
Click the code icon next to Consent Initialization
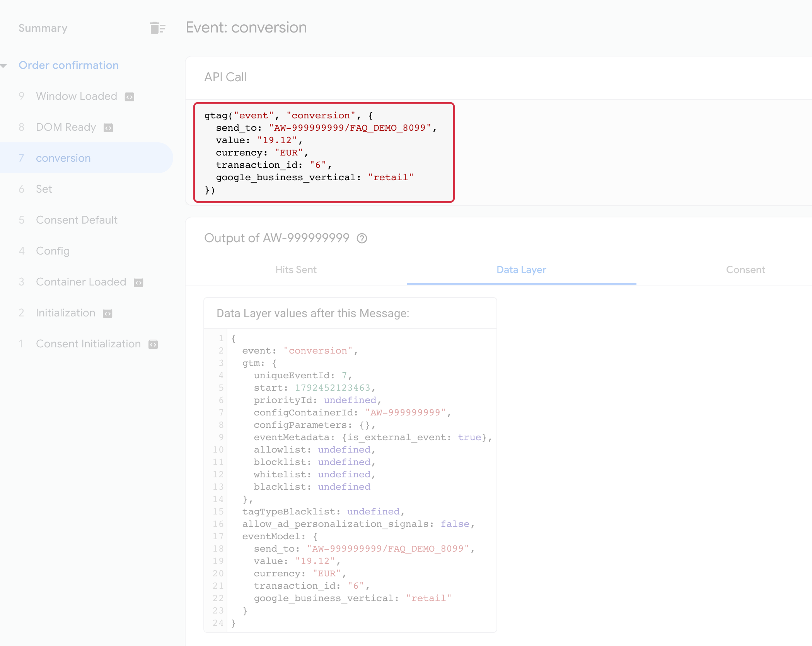click(153, 344)
